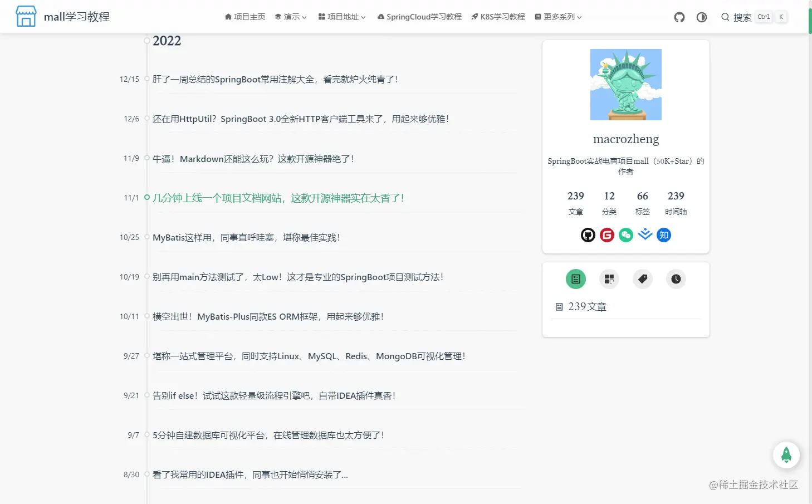812x504 pixels.
Task: Go to mall学习教程 site title
Action: coord(77,17)
